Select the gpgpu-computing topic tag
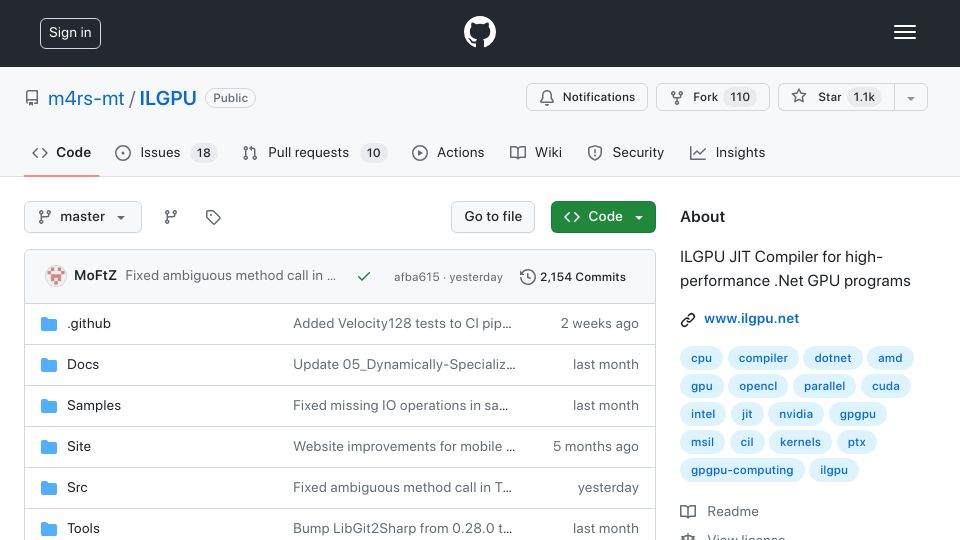Screen dimensions: 960x540 (742, 470)
